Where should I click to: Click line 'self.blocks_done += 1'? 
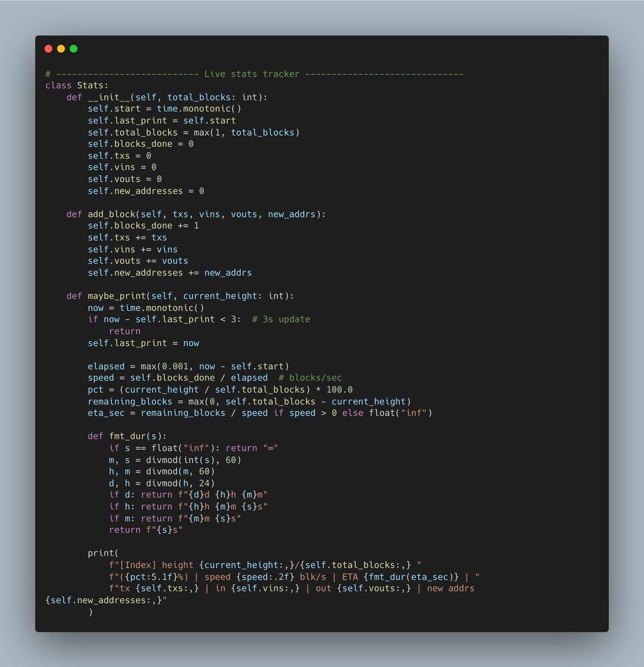[143, 226]
